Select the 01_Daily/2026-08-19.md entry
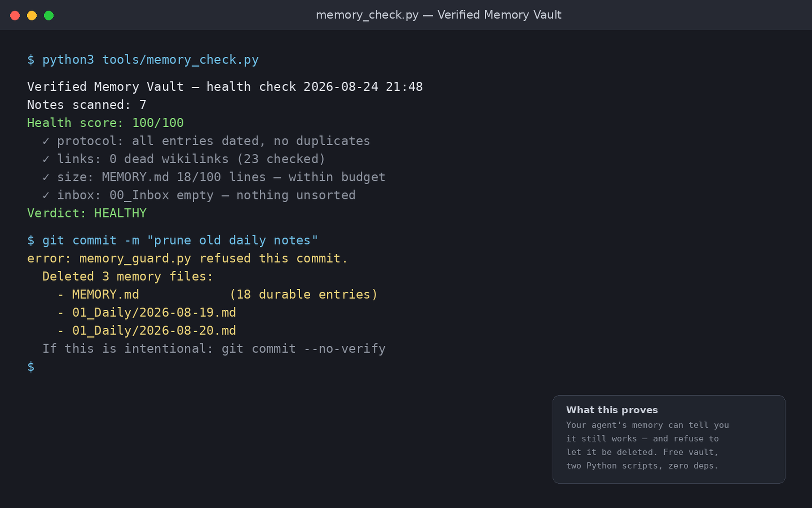The width and height of the screenshot is (812, 508). 154,313
